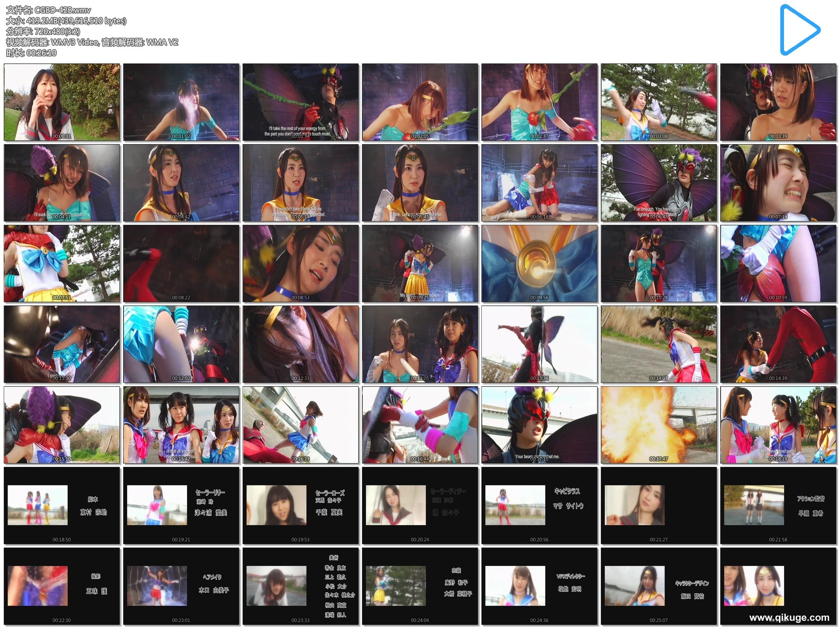
Task: Pick the thumbnail at 00:07:19
Action: tap(778, 183)
